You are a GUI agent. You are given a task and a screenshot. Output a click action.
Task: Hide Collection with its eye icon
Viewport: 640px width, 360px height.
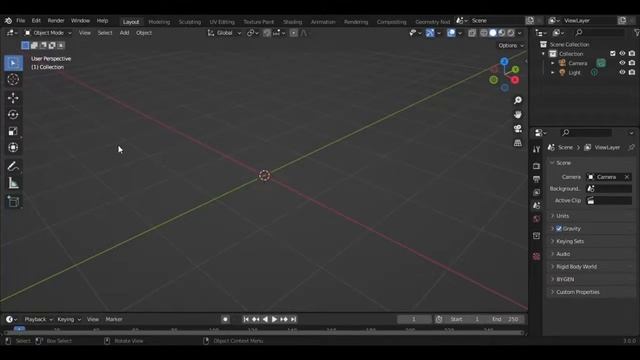pos(622,53)
